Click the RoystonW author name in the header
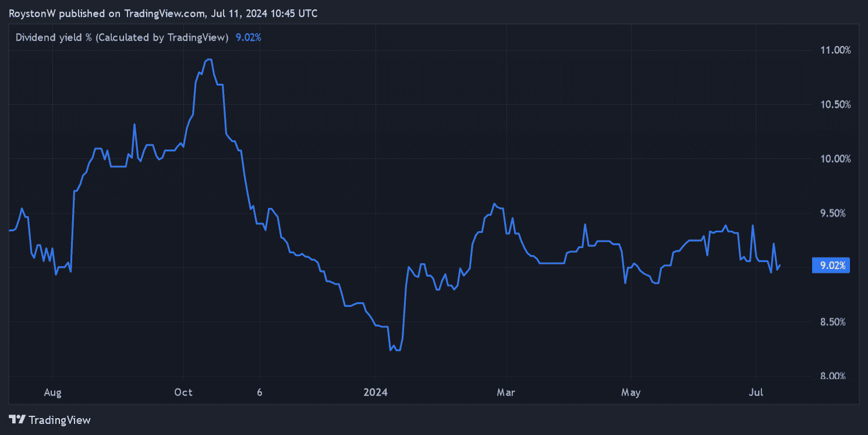The width and height of the screenshot is (868, 435). [32, 13]
